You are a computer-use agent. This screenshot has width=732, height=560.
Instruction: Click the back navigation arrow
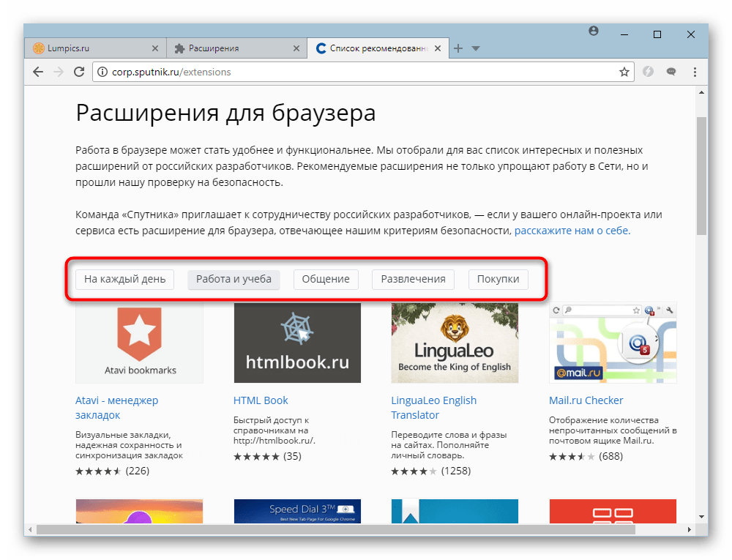37,72
